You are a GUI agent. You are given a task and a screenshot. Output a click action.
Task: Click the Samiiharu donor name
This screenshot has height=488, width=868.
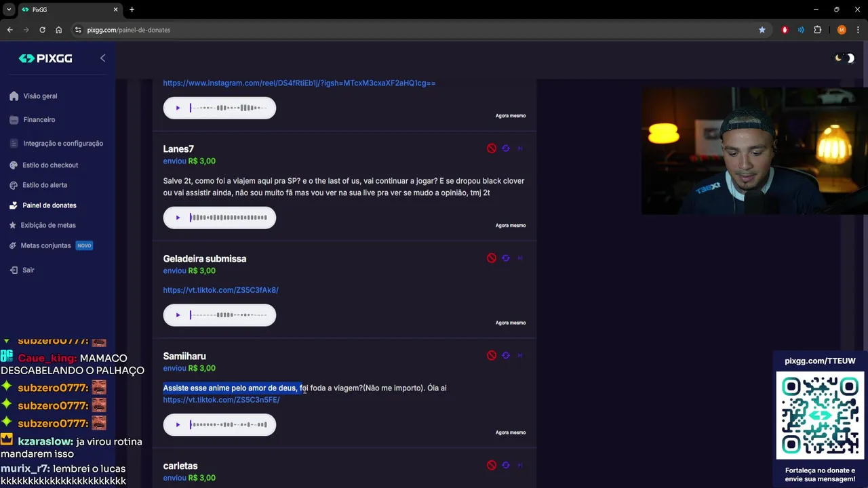click(184, 357)
